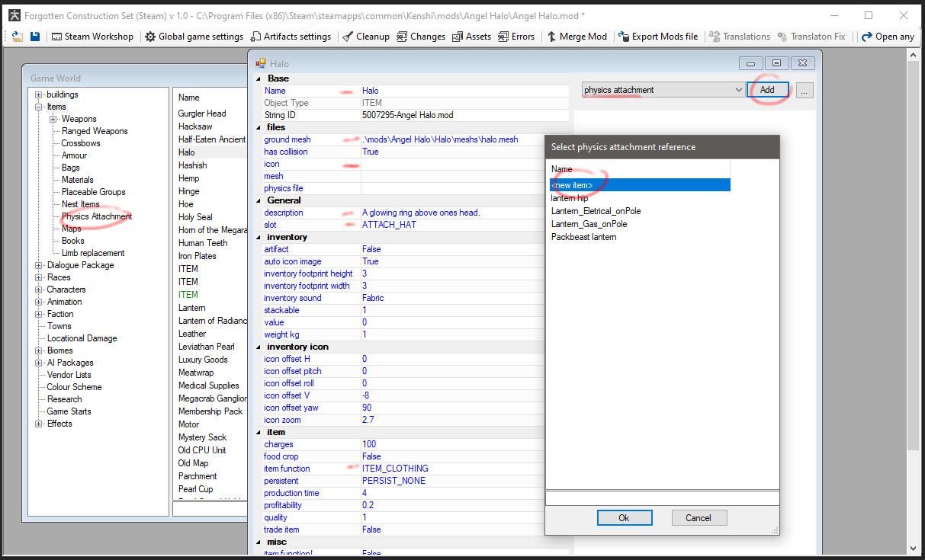Select <new item> in reference list
Viewport: 925px width, 560px height.
pyautogui.click(x=640, y=185)
